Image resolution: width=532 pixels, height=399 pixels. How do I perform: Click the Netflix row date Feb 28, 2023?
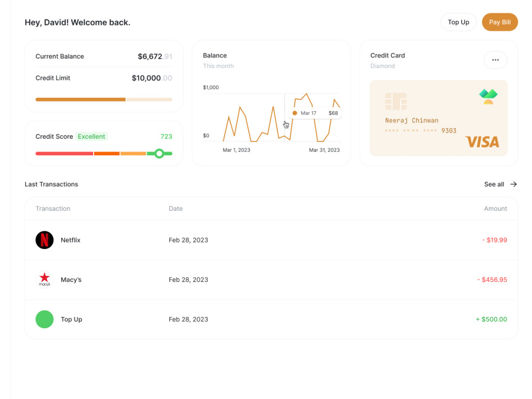(x=188, y=240)
